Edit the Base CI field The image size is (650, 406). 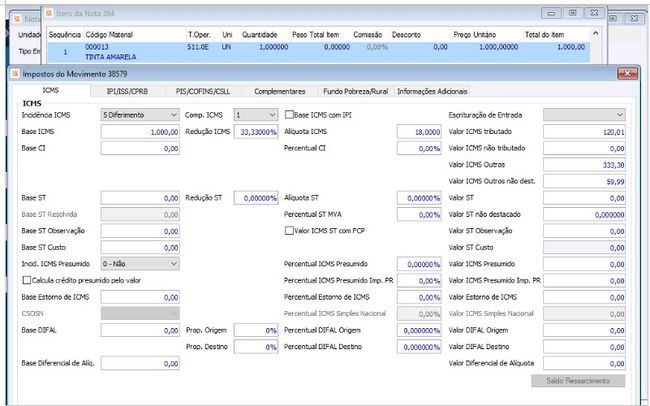tap(140, 148)
